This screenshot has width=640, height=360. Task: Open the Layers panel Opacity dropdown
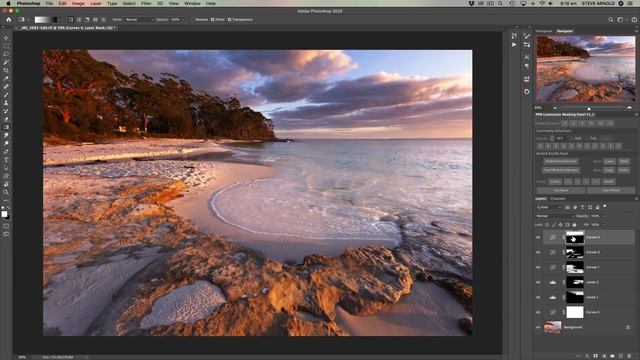tap(603, 216)
